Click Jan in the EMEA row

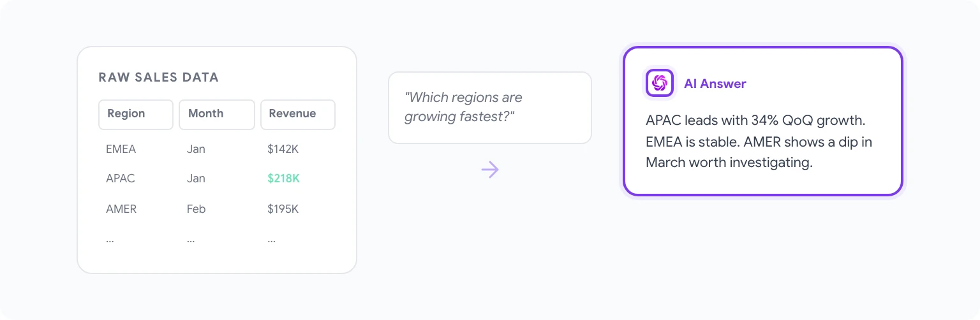click(x=196, y=149)
